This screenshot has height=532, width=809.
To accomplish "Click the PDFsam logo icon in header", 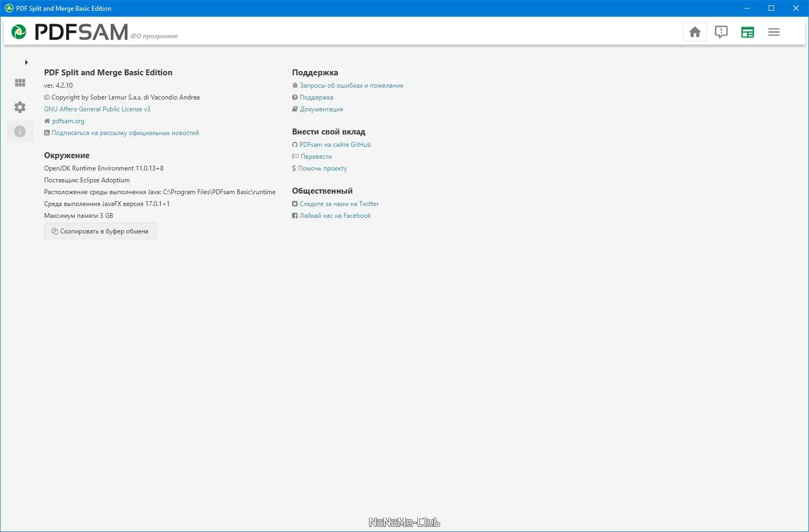I will (x=19, y=32).
